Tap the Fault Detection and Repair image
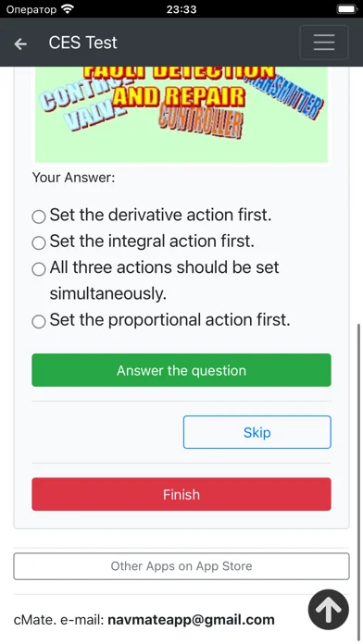The width and height of the screenshot is (363, 644). 181,114
